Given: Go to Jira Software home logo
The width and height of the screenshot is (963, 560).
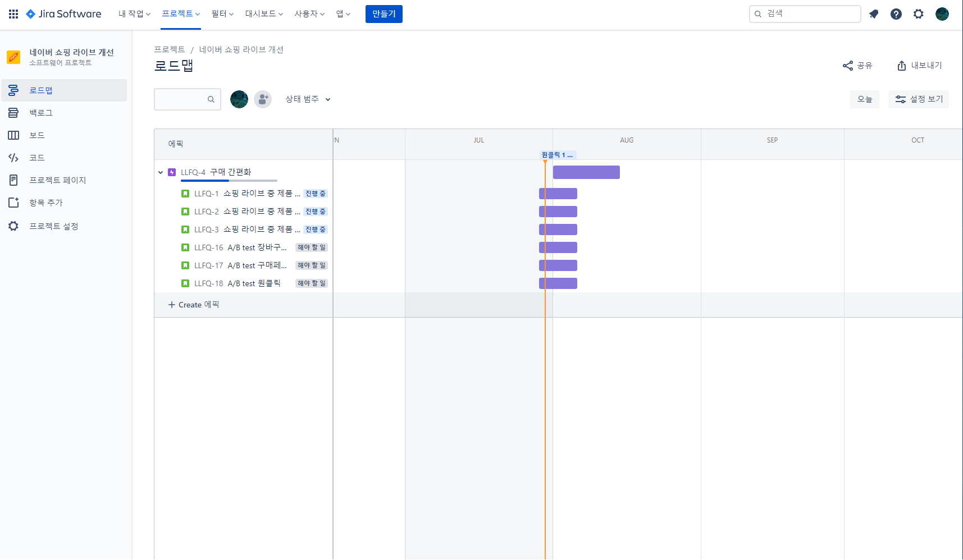Looking at the screenshot, I should tap(63, 14).
